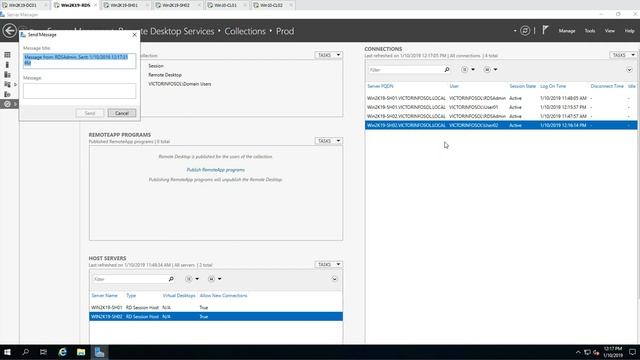This screenshot has height=360, width=640.
Task: Open the second save-query dropdown in the Host Servers filter bar
Action: pyautogui.click(x=214, y=279)
